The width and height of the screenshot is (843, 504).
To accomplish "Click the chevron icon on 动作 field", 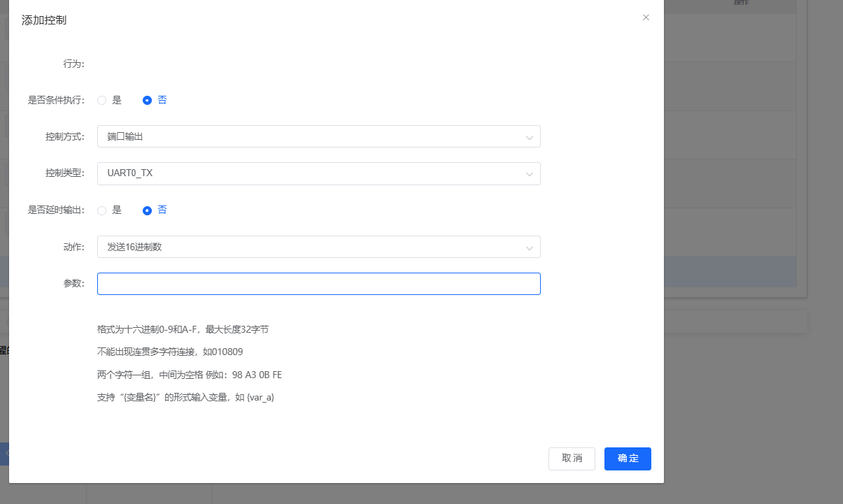I will [x=530, y=247].
